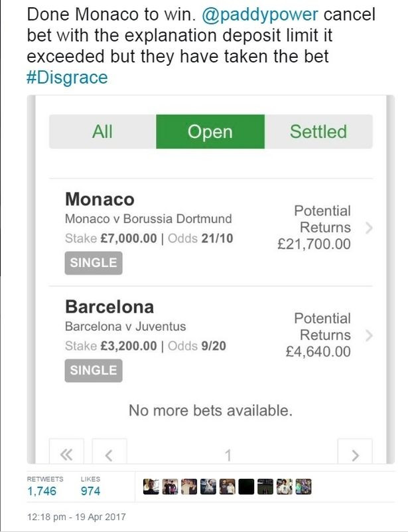Switch to the All bets tab
The width and height of the screenshot is (408, 532).
tap(102, 132)
